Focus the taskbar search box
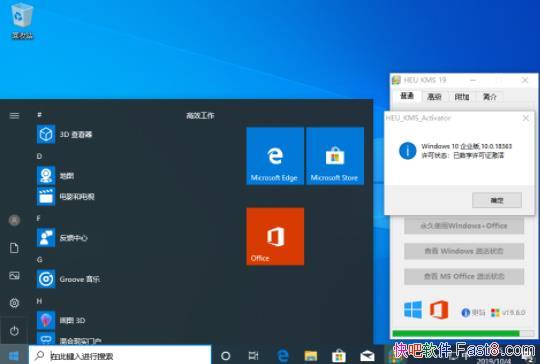 tap(120, 355)
